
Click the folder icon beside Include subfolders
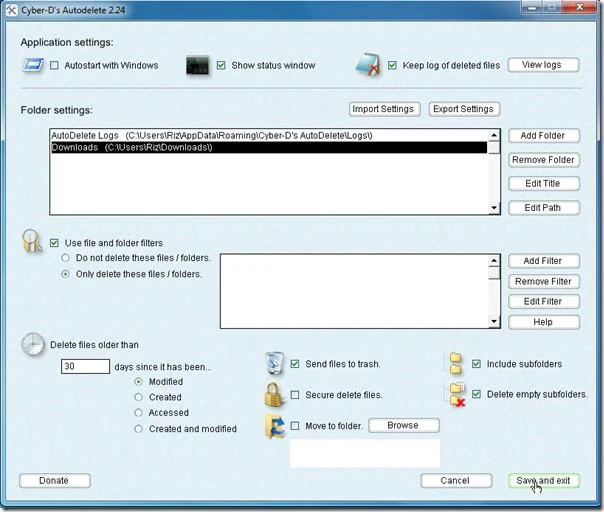pos(456,363)
